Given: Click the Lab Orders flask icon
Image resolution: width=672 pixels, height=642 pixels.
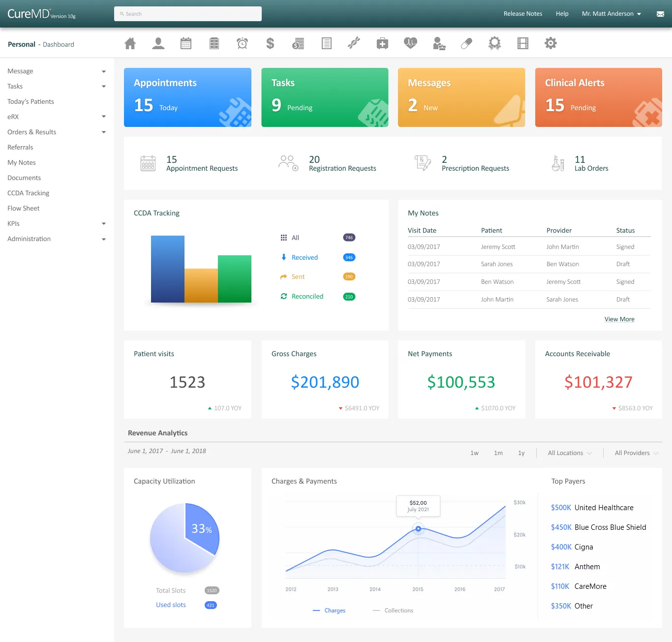Looking at the screenshot, I should coord(558,163).
